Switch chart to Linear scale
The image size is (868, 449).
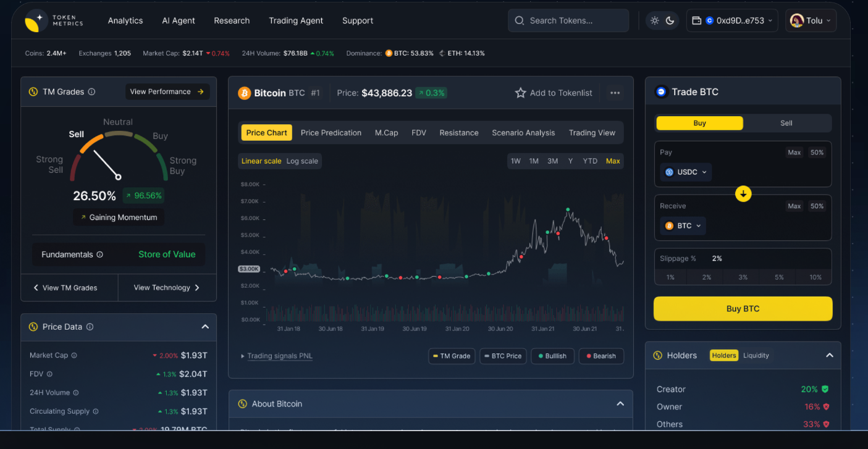(261, 161)
